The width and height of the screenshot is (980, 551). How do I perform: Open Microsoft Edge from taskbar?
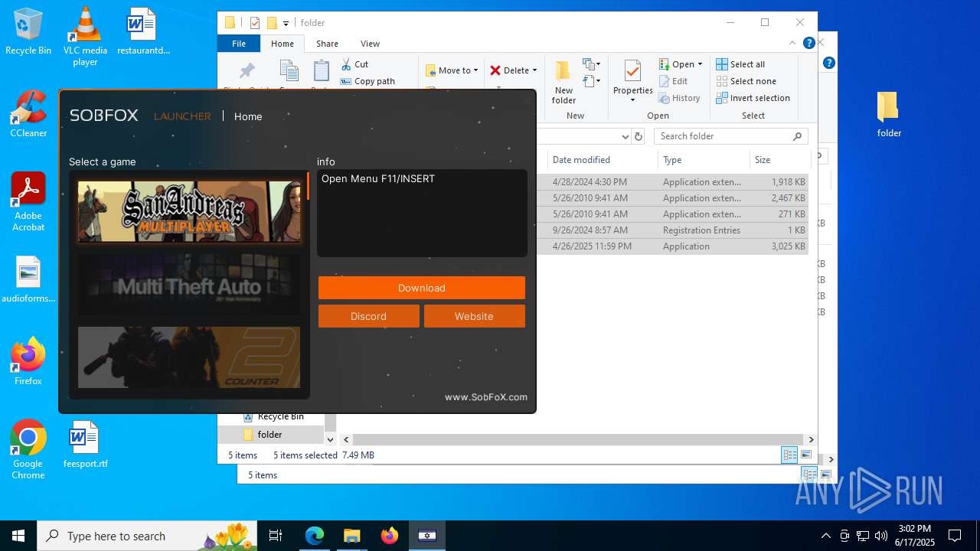(x=315, y=536)
